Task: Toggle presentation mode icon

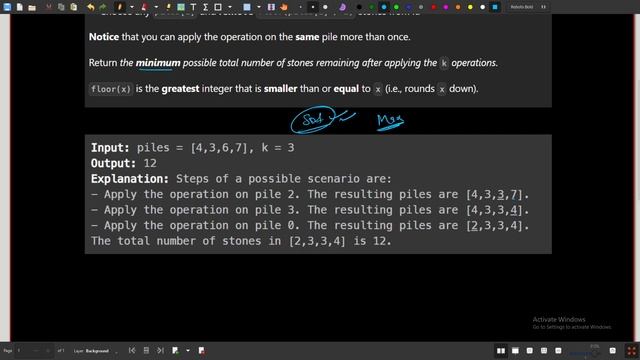Action: [x=516, y=351]
